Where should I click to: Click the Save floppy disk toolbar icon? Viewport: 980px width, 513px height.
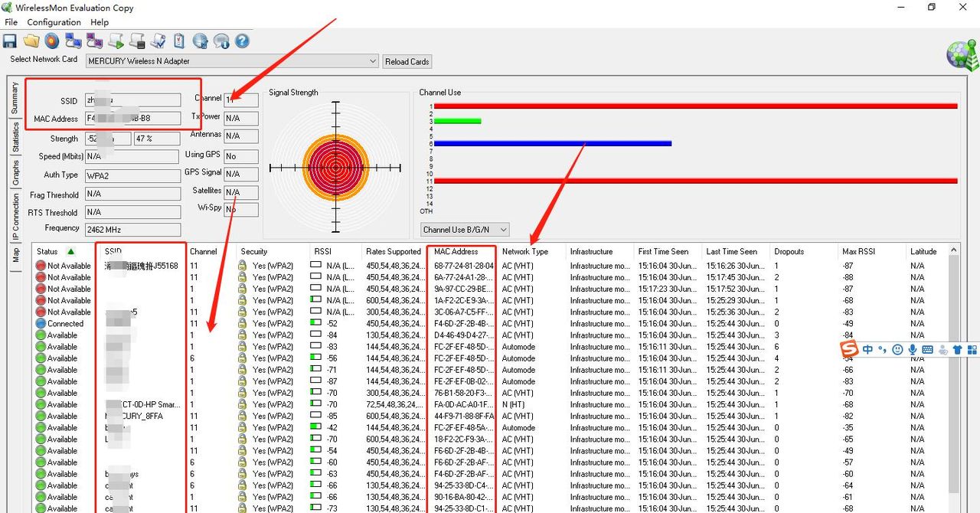[10, 41]
